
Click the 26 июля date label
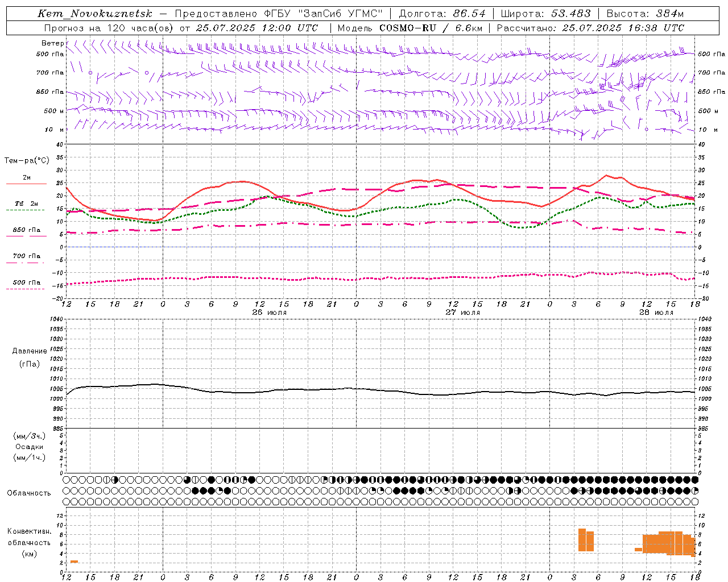[270, 313]
